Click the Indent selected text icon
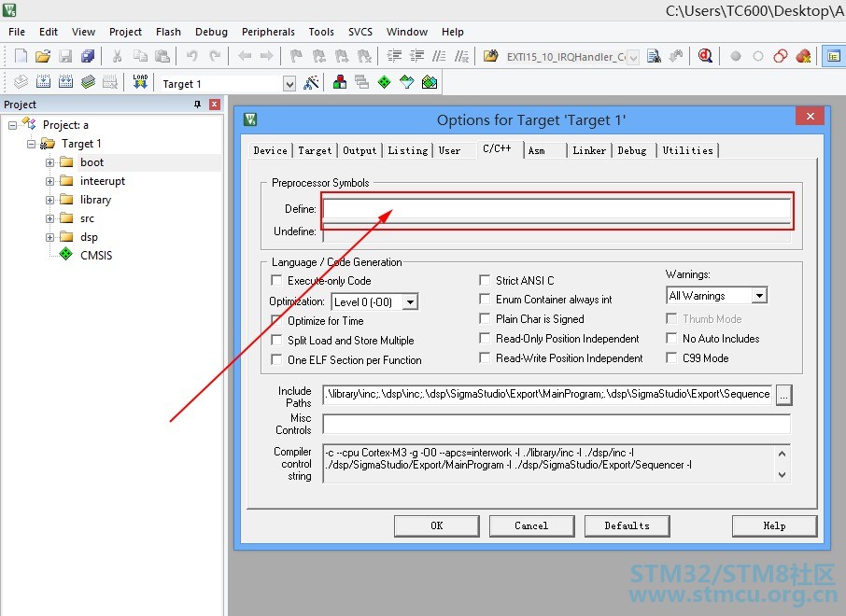846x616 pixels. tap(394, 56)
